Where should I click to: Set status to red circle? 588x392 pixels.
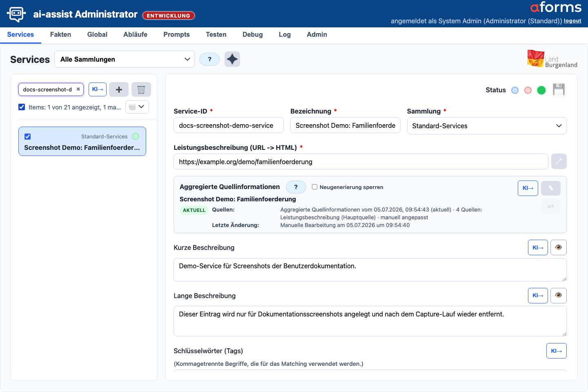coord(528,90)
